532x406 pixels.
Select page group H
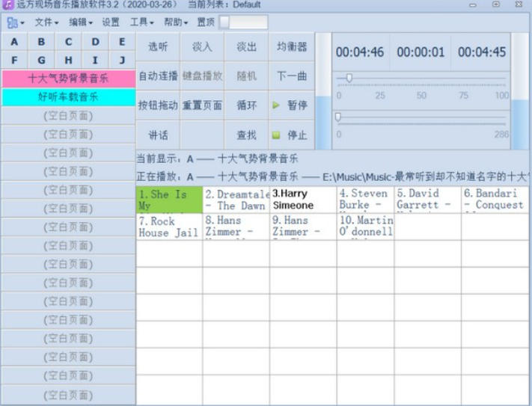(x=69, y=61)
